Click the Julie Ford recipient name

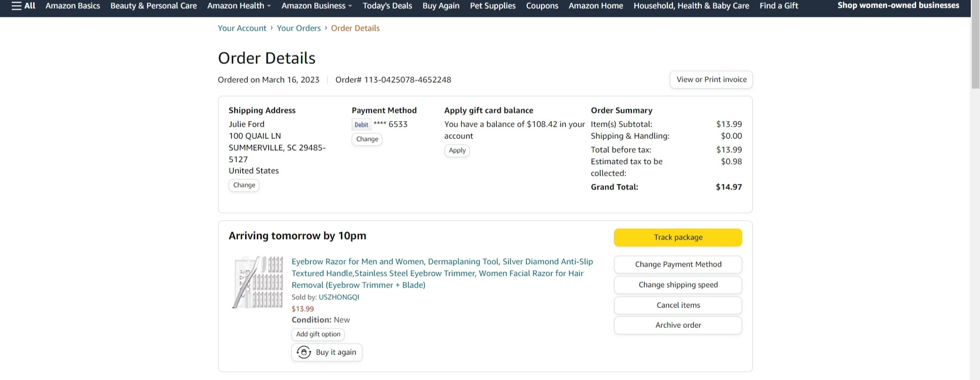coord(247,124)
